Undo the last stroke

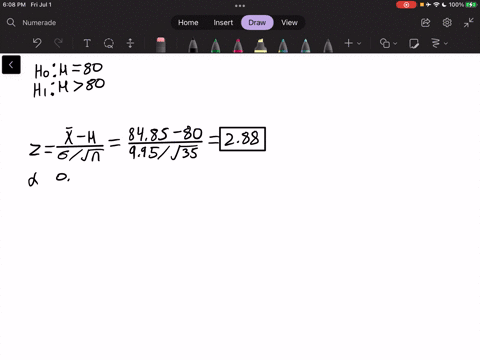37,43
